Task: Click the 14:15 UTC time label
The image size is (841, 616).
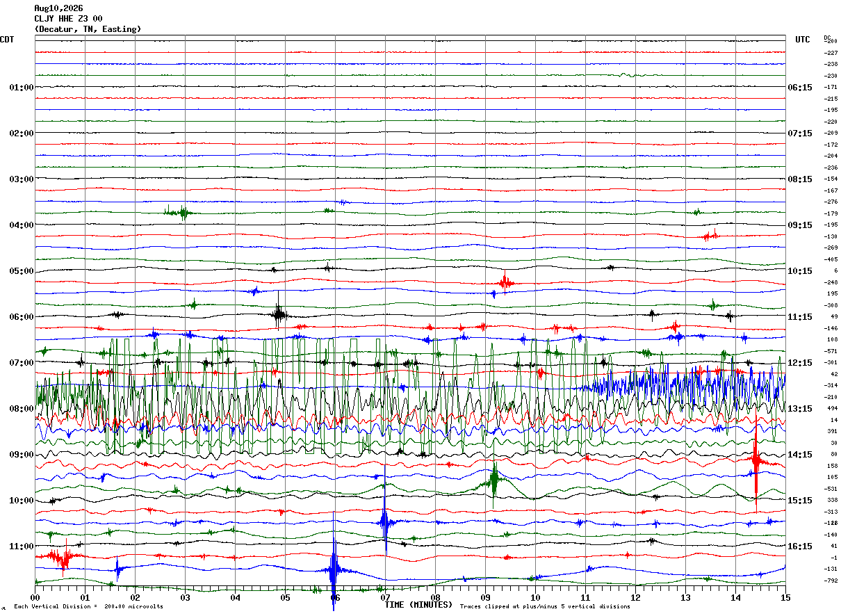Action: click(x=799, y=455)
